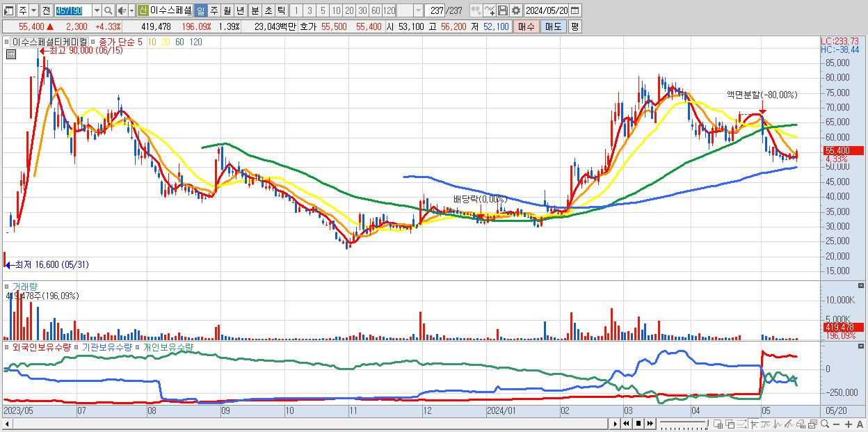Click the 기관보유수량 indicator label
This screenshot has width=868, height=432.
click(106, 346)
